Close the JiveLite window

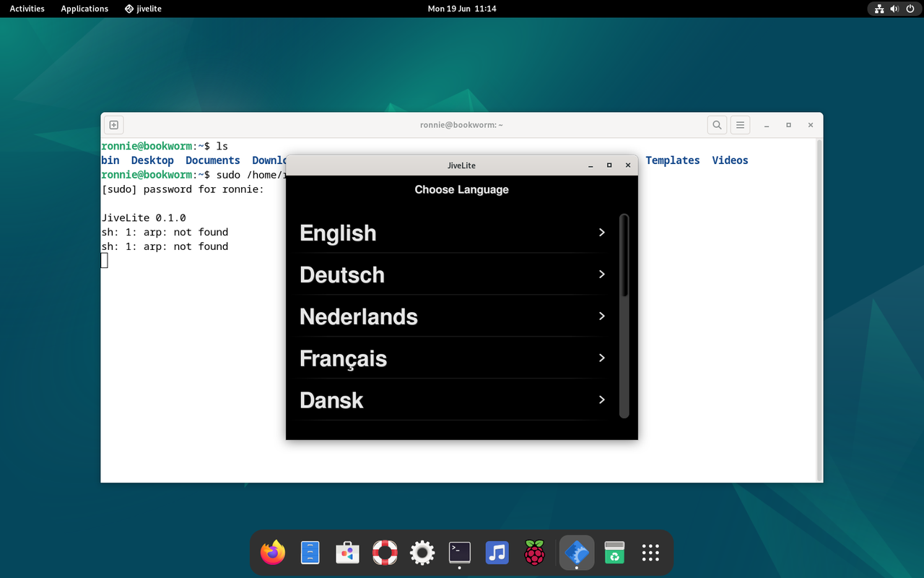click(x=628, y=165)
